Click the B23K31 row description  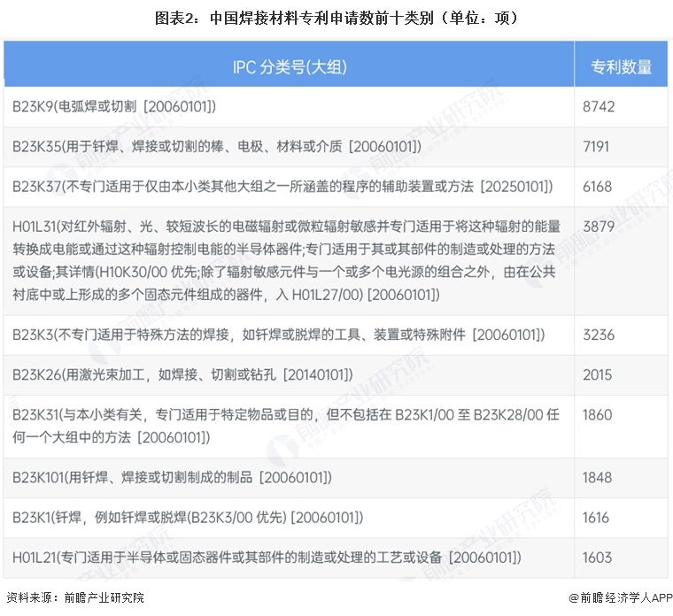286,426
